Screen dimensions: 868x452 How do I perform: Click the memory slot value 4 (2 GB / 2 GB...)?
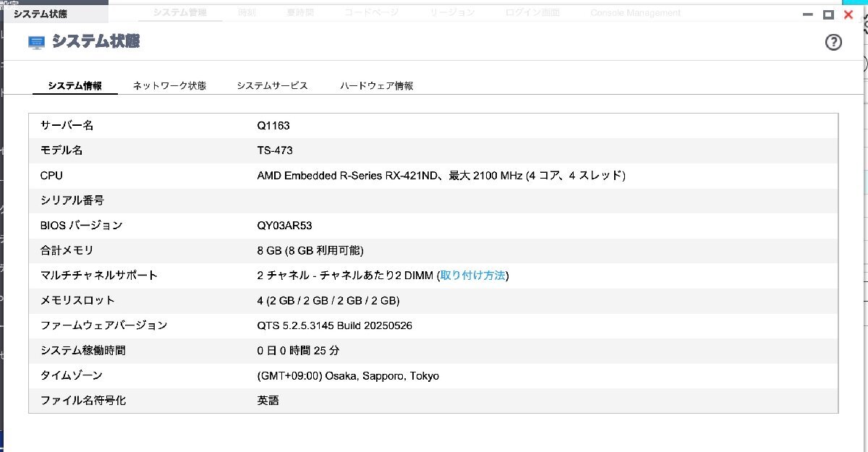(328, 301)
